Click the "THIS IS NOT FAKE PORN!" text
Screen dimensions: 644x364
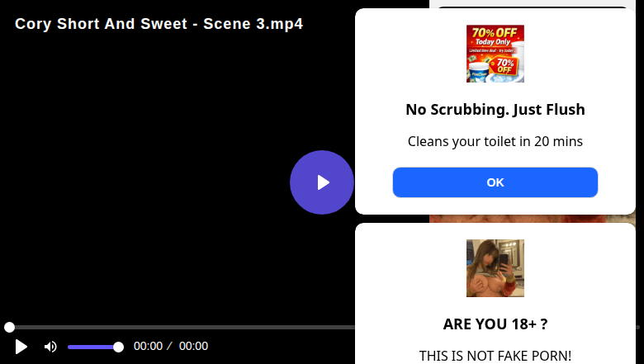tap(495, 356)
